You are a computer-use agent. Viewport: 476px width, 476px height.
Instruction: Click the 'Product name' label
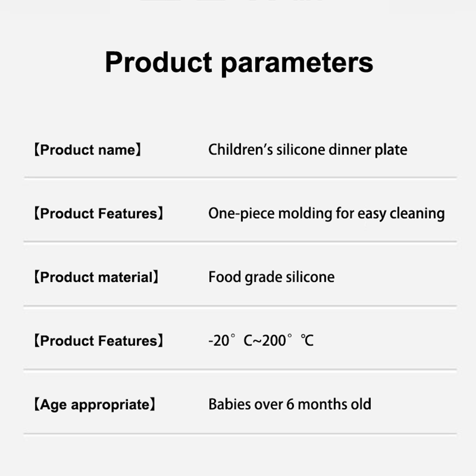tap(87, 150)
